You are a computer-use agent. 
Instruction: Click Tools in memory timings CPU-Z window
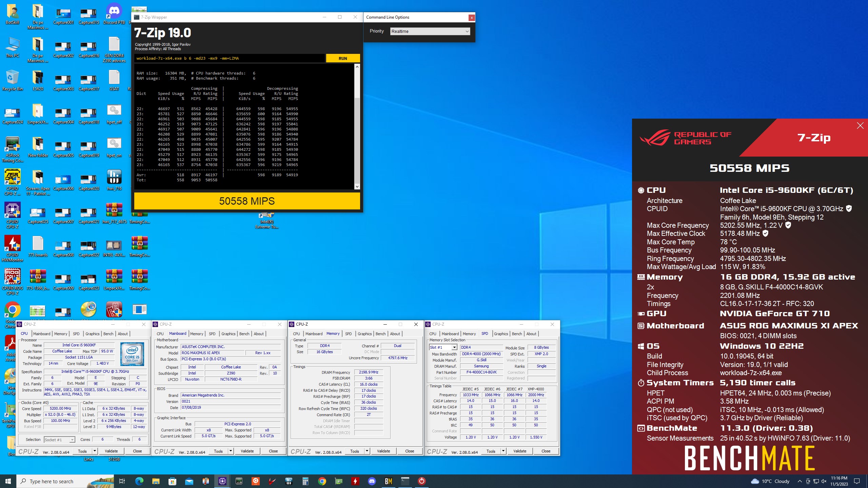355,451
